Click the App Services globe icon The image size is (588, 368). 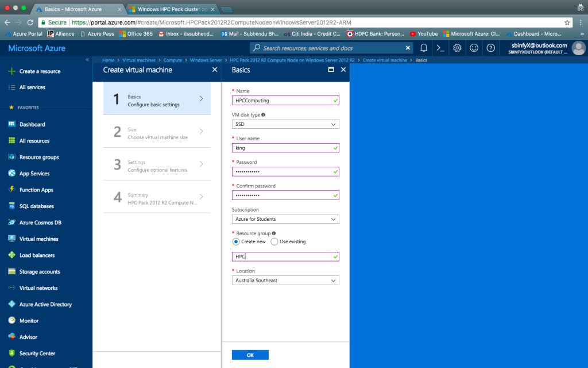coord(11,173)
